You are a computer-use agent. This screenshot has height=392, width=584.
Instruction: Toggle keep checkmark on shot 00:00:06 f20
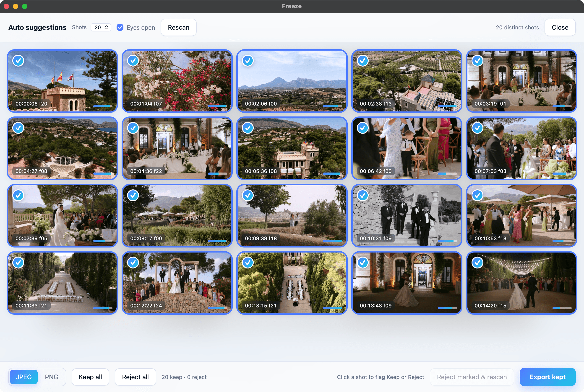(x=18, y=61)
